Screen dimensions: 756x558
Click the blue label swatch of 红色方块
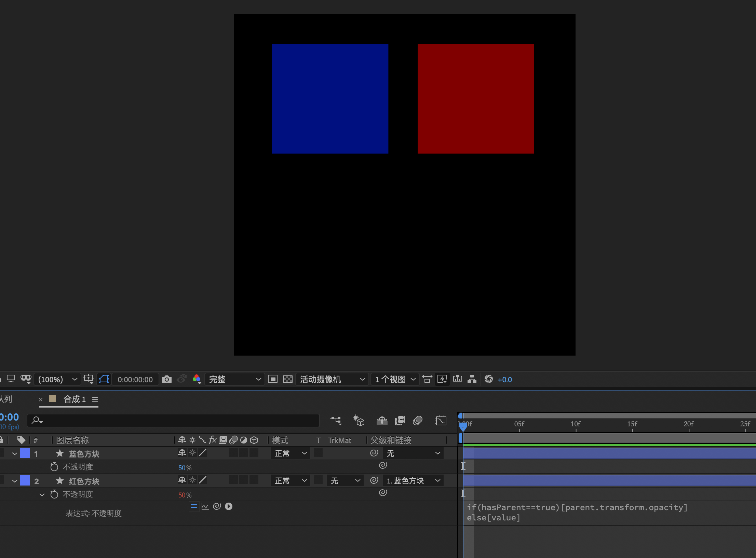coord(25,481)
